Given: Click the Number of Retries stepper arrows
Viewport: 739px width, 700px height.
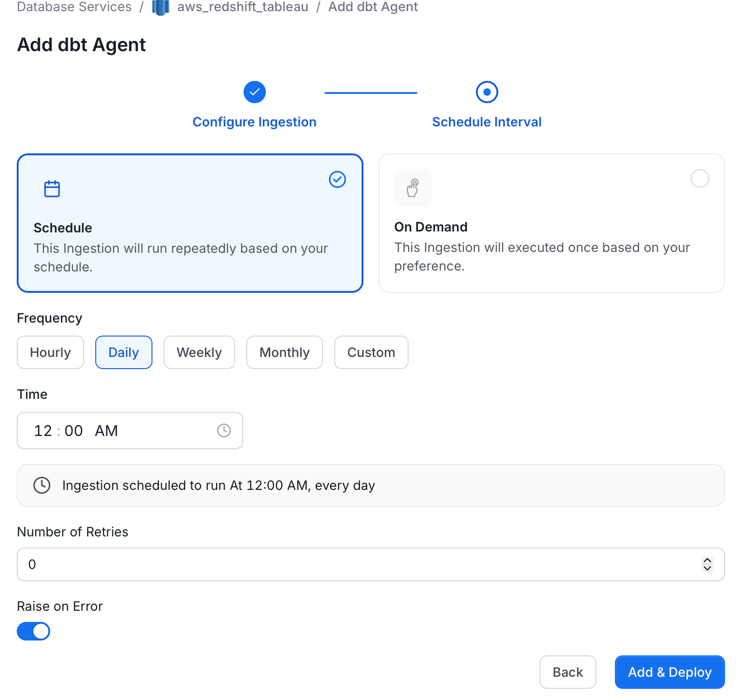Looking at the screenshot, I should click(x=707, y=564).
